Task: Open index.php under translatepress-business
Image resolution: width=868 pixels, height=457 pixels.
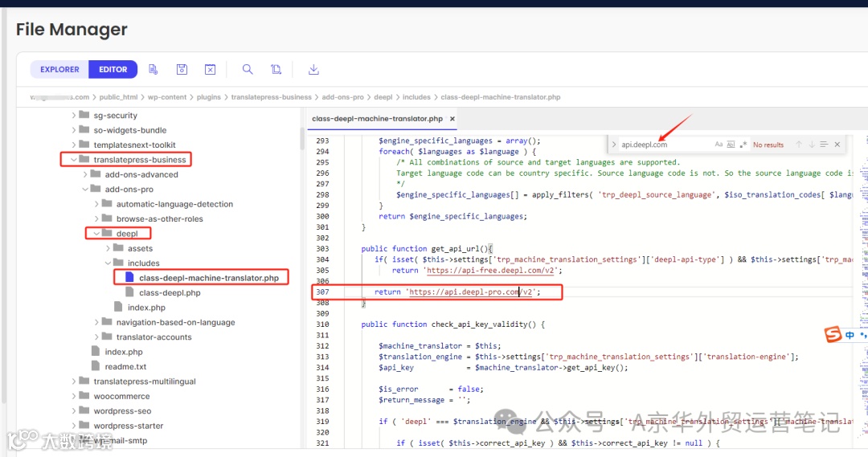Action: coord(124,352)
